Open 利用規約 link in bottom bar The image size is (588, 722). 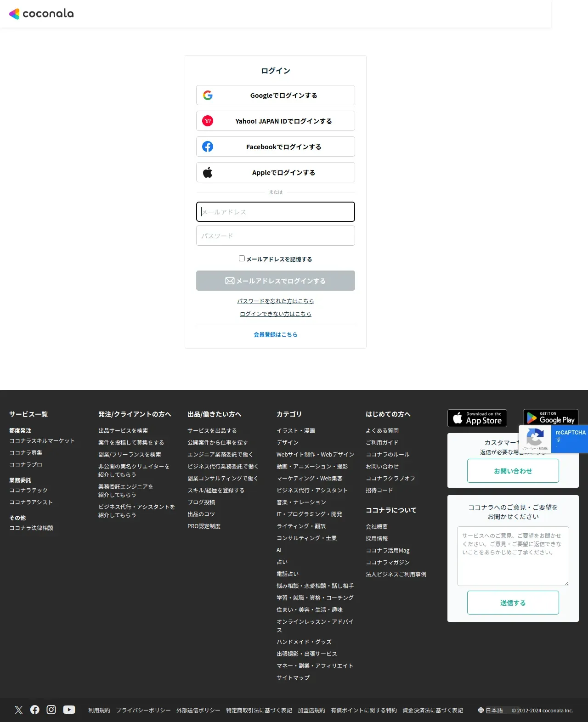pos(99,711)
